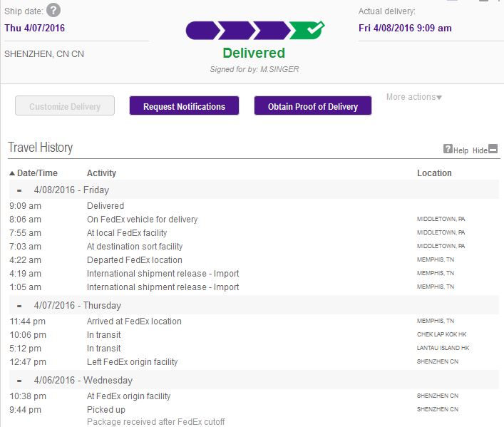The width and height of the screenshot is (504, 427).
Task: Click the ship date Thu 4/07/2016
Action: 35,28
